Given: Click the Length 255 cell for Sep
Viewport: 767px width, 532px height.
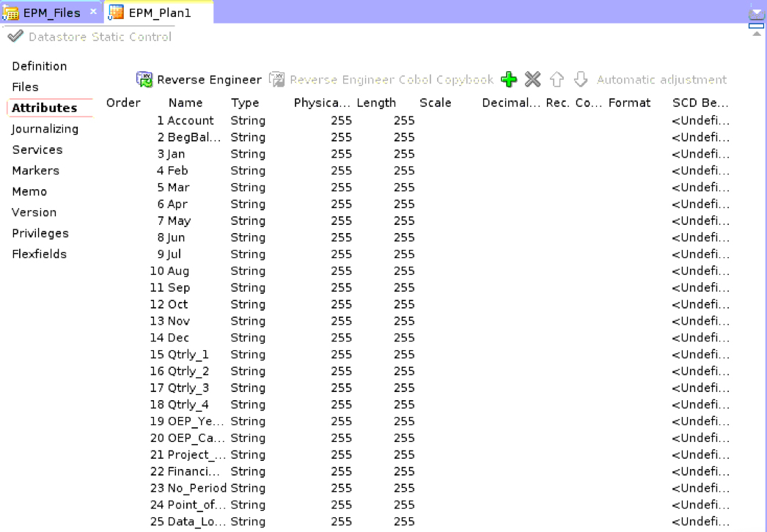Looking at the screenshot, I should (x=404, y=287).
